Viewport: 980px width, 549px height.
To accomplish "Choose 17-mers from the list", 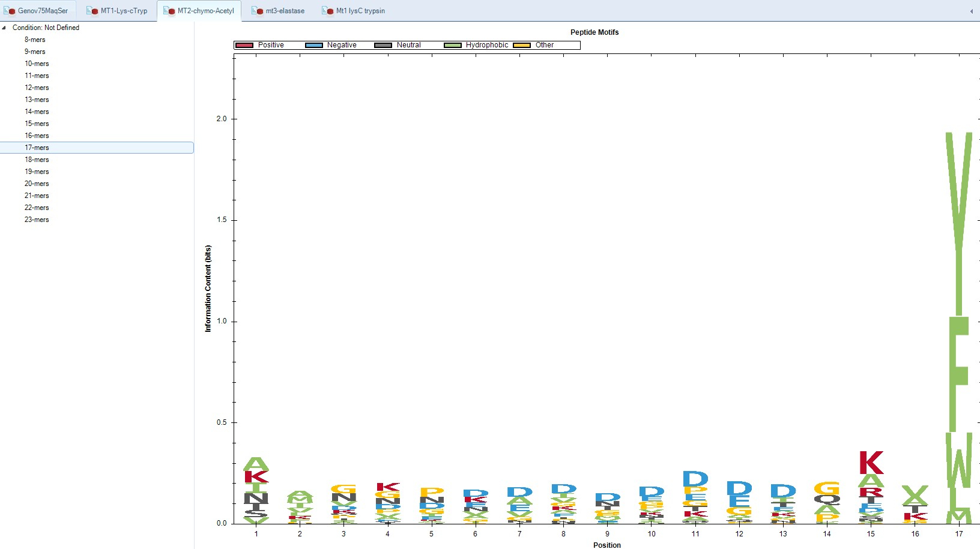I will (x=37, y=148).
